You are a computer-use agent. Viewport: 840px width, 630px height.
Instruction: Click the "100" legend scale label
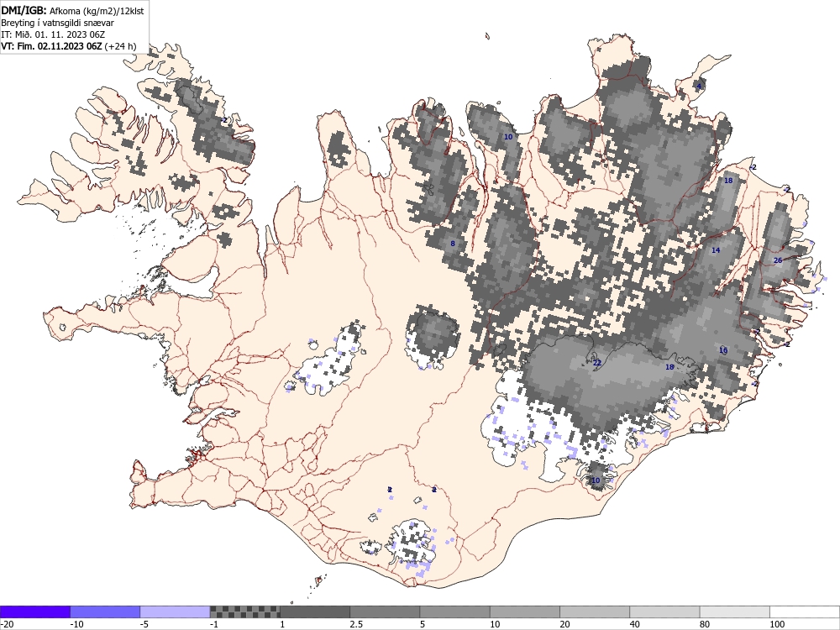tap(777, 625)
